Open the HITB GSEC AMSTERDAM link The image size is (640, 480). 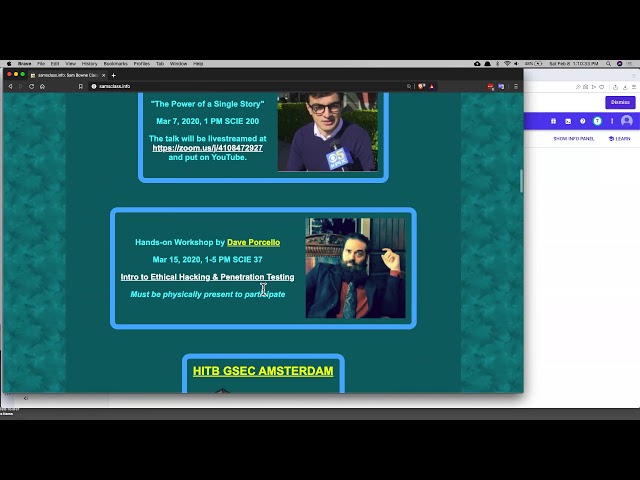point(263,371)
